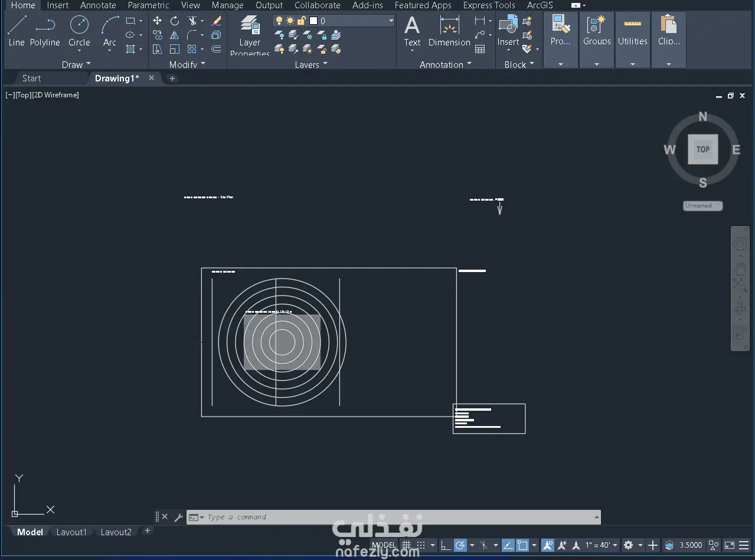The width and height of the screenshot is (755, 560).
Task: Open the Parametric ribbon tab
Action: 148,5
